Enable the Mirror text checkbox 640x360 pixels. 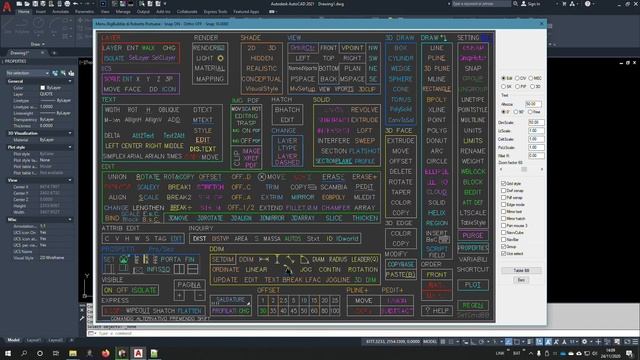[x=504, y=211]
